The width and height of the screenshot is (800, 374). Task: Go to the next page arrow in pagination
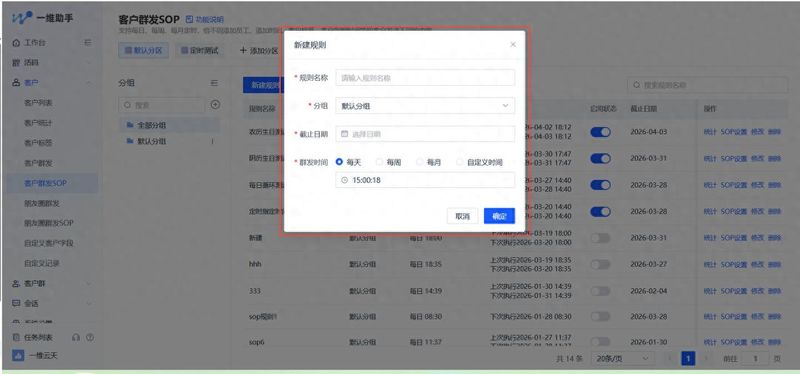coord(707,359)
